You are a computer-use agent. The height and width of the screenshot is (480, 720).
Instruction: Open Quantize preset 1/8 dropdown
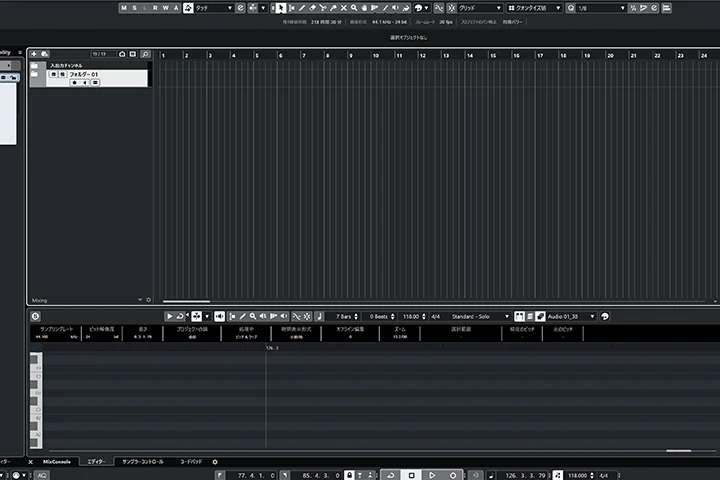[601, 8]
